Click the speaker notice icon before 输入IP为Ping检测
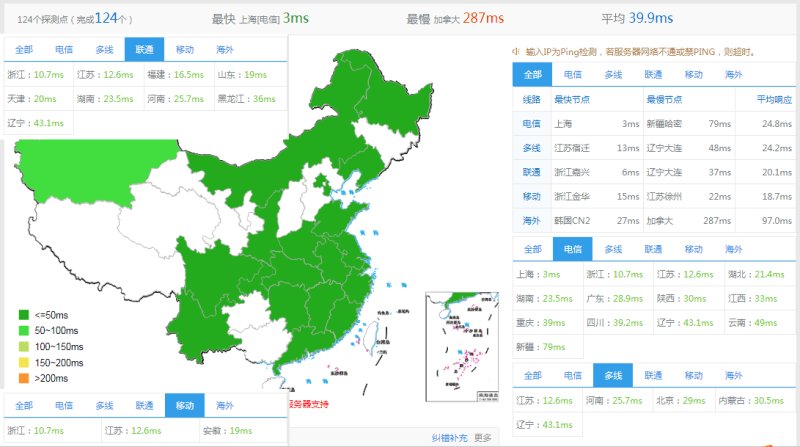This screenshot has width=800, height=447. tap(516, 52)
